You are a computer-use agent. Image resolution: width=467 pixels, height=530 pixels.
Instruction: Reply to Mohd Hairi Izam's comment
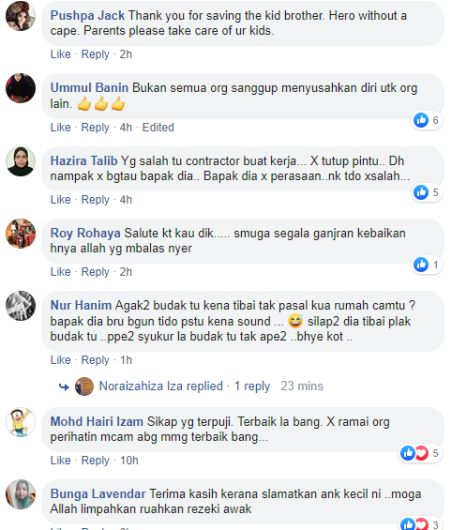pos(95,460)
